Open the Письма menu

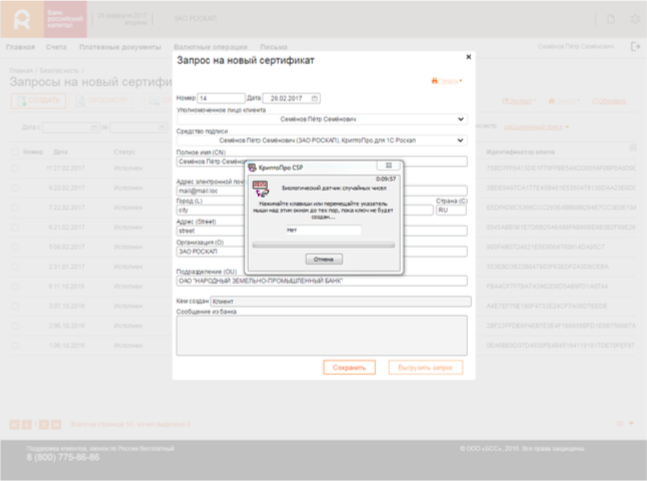point(274,47)
